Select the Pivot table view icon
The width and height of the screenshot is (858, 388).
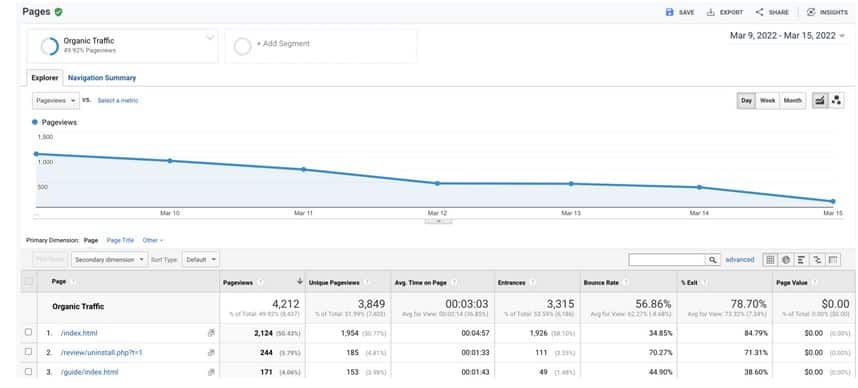(x=833, y=260)
